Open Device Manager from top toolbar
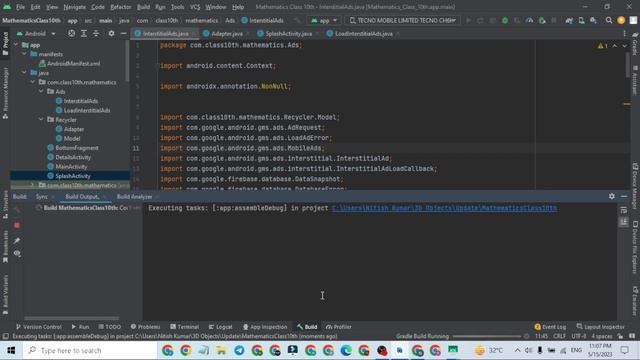640x360 pixels. (x=581, y=20)
